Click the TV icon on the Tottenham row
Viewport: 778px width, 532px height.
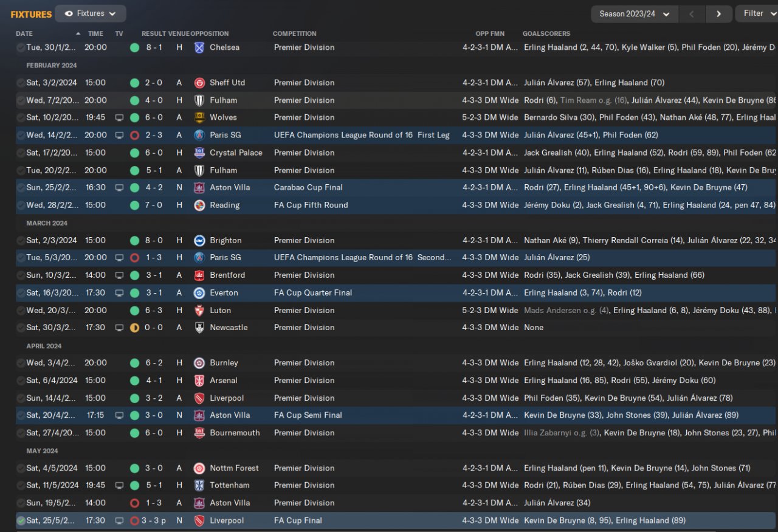(x=119, y=485)
